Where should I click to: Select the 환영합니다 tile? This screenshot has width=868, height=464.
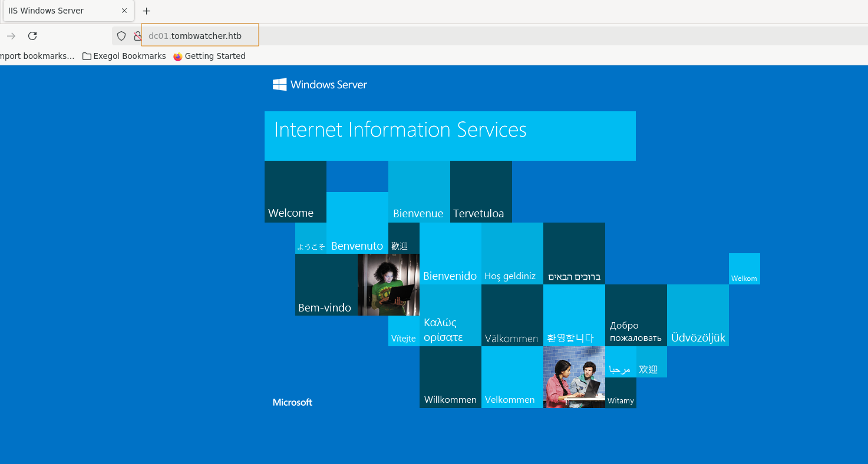574,315
